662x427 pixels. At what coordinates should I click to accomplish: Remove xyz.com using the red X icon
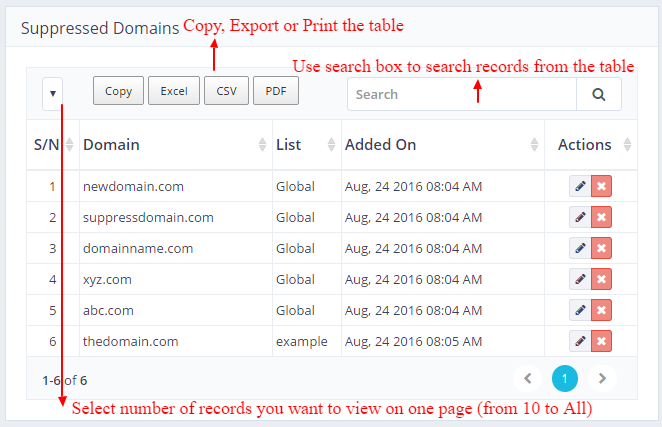click(601, 279)
